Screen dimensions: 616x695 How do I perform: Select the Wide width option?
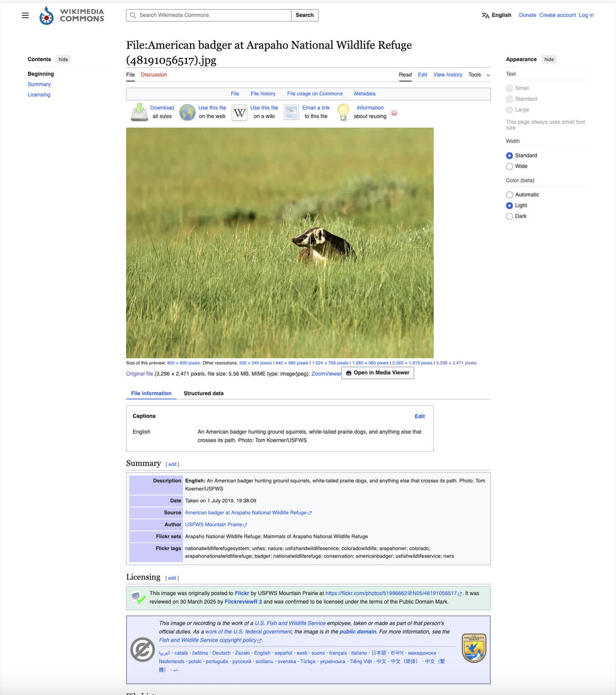[x=509, y=166]
